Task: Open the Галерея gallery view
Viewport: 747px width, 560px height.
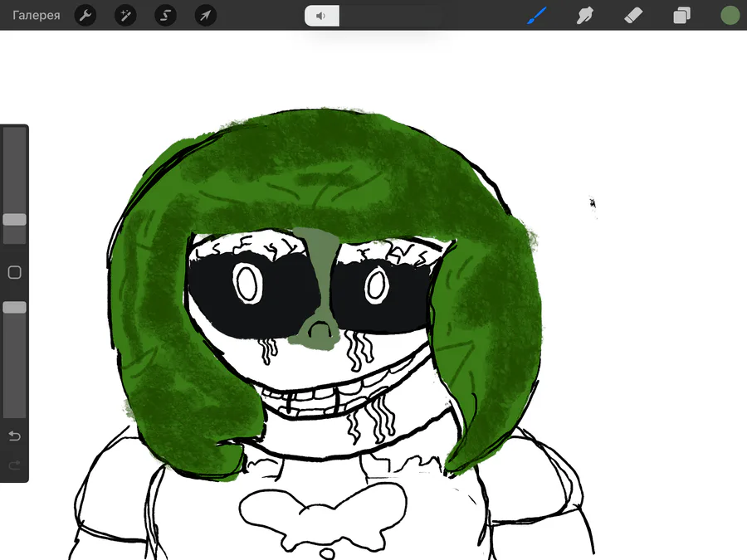Action: point(37,15)
